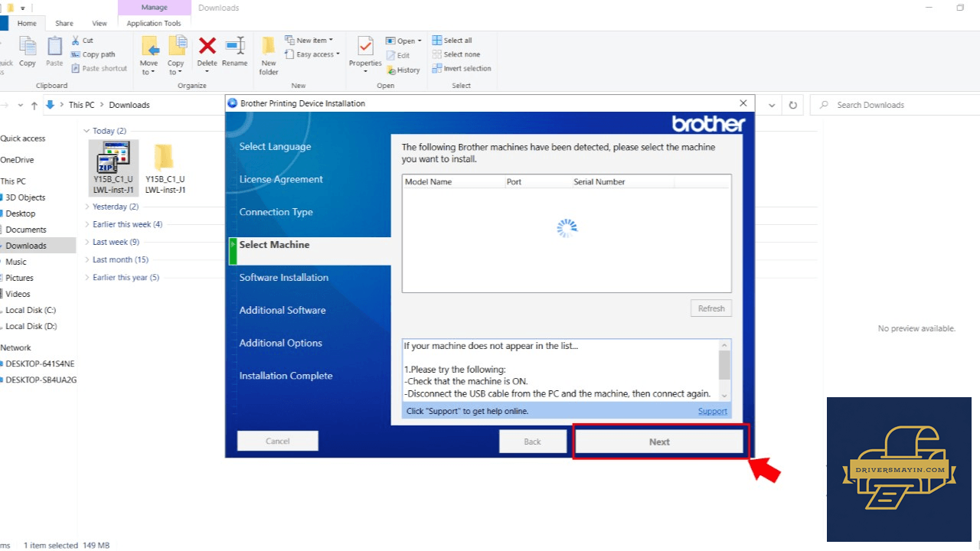The height and width of the screenshot is (551, 980).
Task: Click Select all in ribbon
Action: [452, 41]
